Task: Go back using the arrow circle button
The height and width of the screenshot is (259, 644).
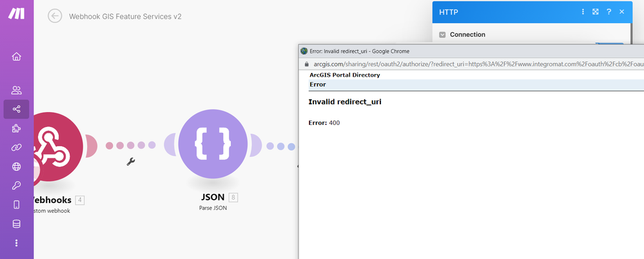Action: pyautogui.click(x=55, y=16)
